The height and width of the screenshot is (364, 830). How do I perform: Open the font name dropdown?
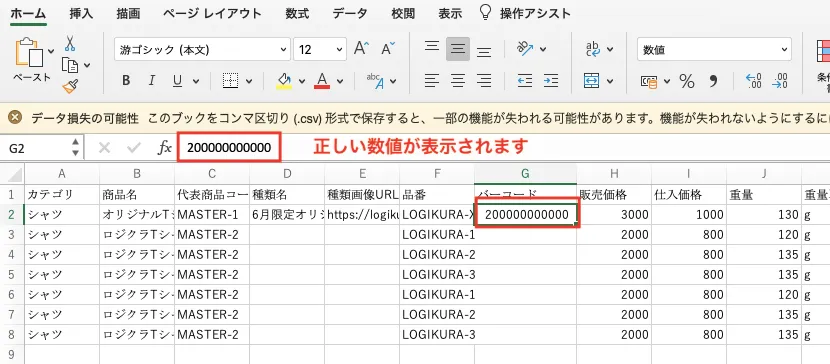click(283, 50)
